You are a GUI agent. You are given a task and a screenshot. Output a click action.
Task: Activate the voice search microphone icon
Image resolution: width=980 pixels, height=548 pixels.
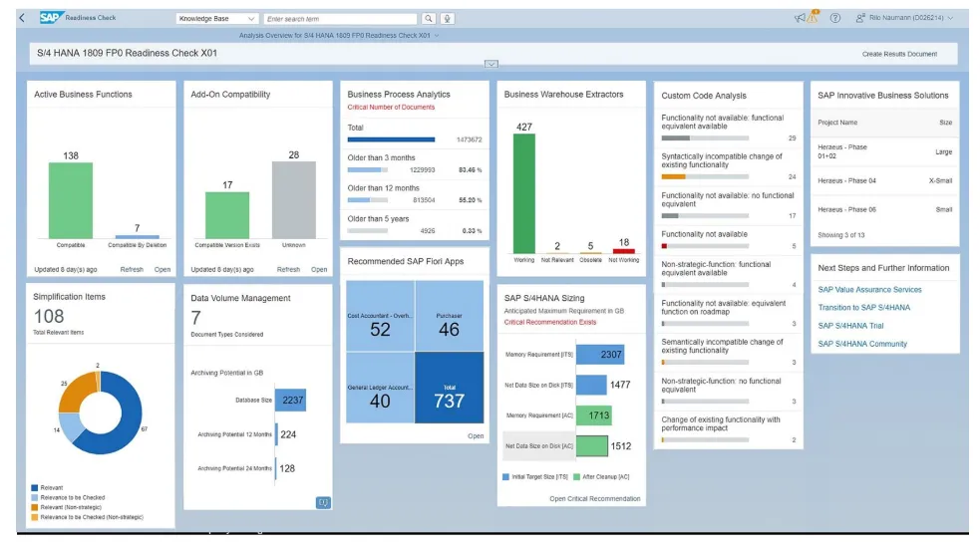448,18
